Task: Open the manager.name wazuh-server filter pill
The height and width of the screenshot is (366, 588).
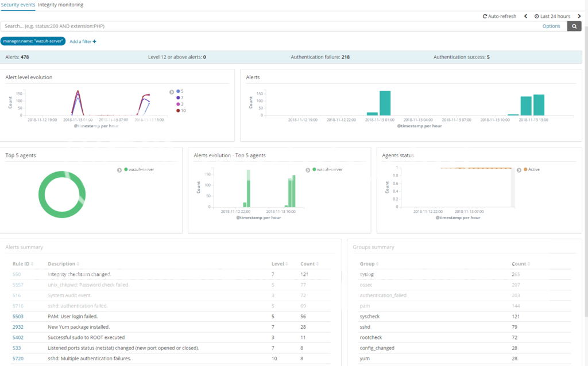Action: click(33, 42)
